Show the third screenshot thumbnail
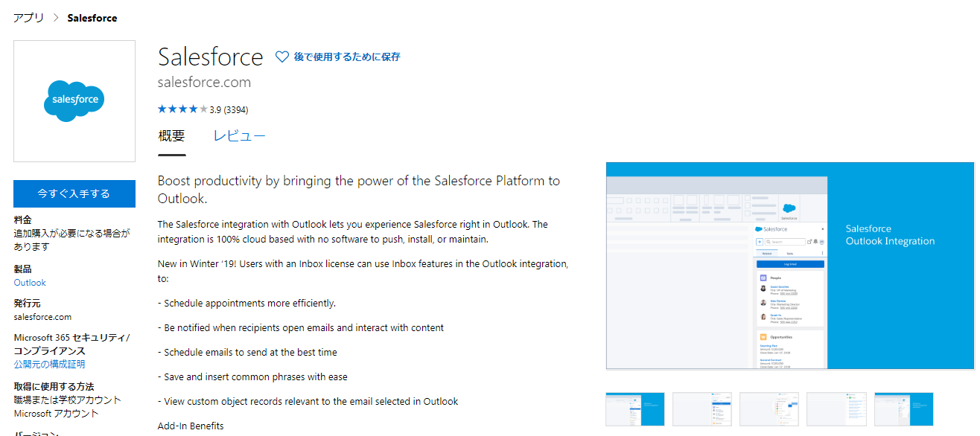This screenshot has width=980, height=436. click(x=769, y=409)
